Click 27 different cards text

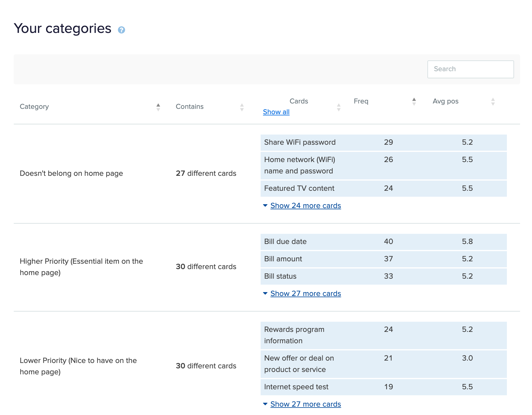click(206, 173)
